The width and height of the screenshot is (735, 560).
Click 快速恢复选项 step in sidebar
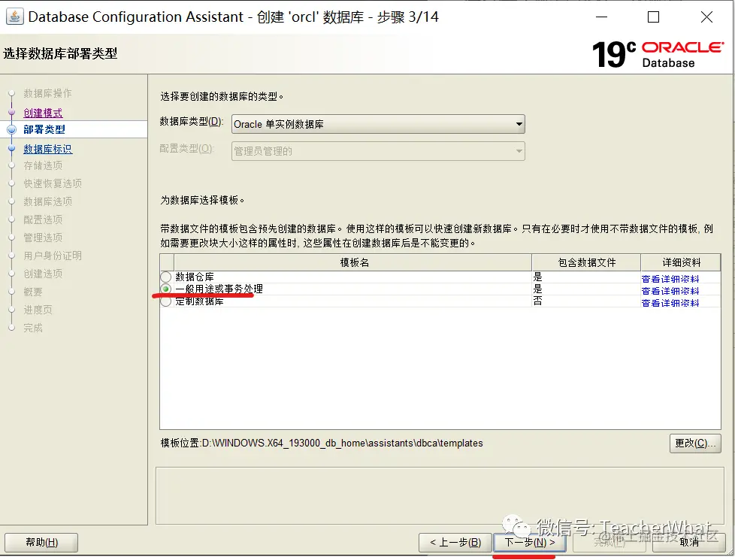click(x=53, y=183)
